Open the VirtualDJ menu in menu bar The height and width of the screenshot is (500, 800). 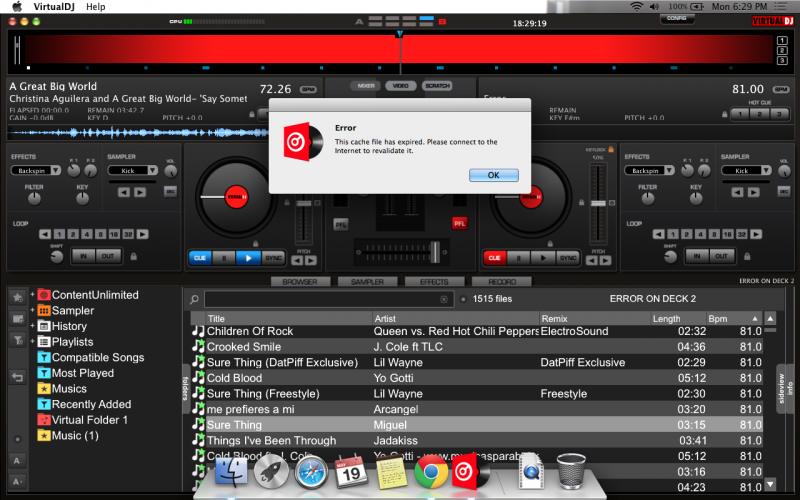click(55, 7)
